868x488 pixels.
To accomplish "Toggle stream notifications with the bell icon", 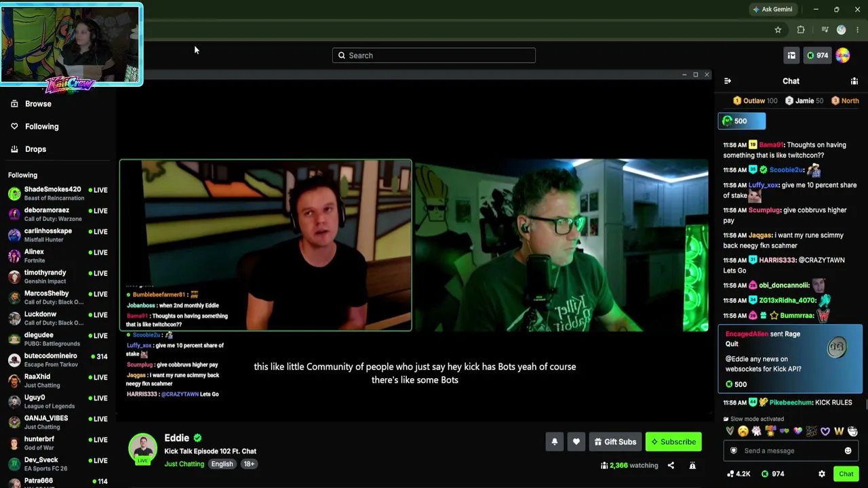I will (x=555, y=442).
